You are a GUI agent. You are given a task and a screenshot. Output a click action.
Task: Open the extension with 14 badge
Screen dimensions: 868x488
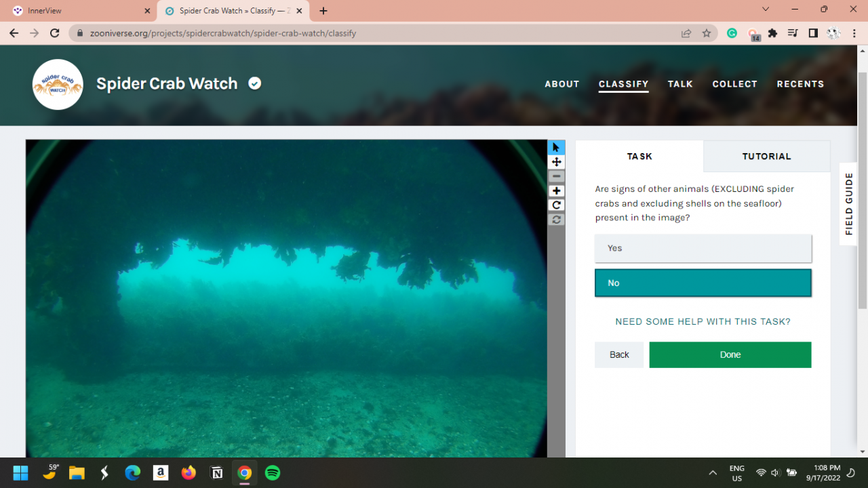coord(753,34)
